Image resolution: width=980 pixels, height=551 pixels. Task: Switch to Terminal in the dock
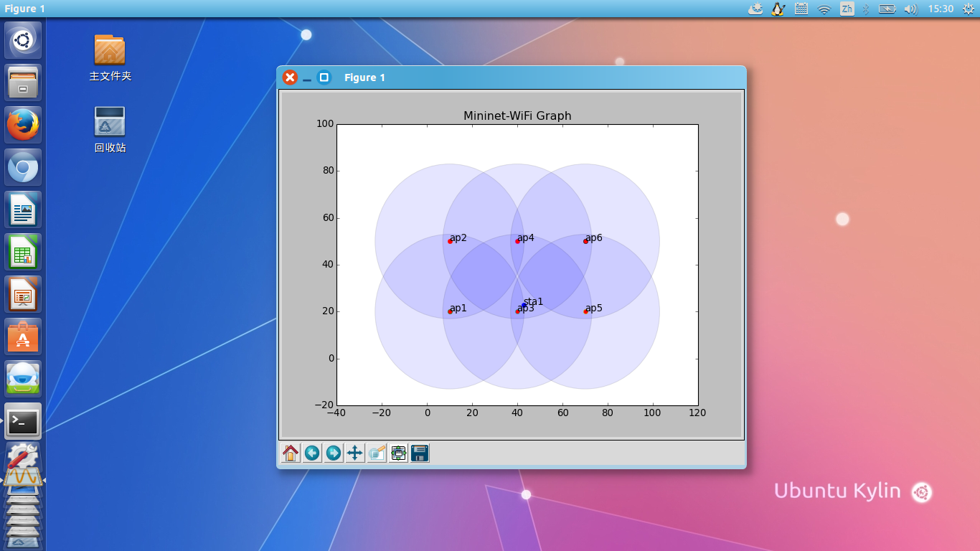[x=23, y=421]
